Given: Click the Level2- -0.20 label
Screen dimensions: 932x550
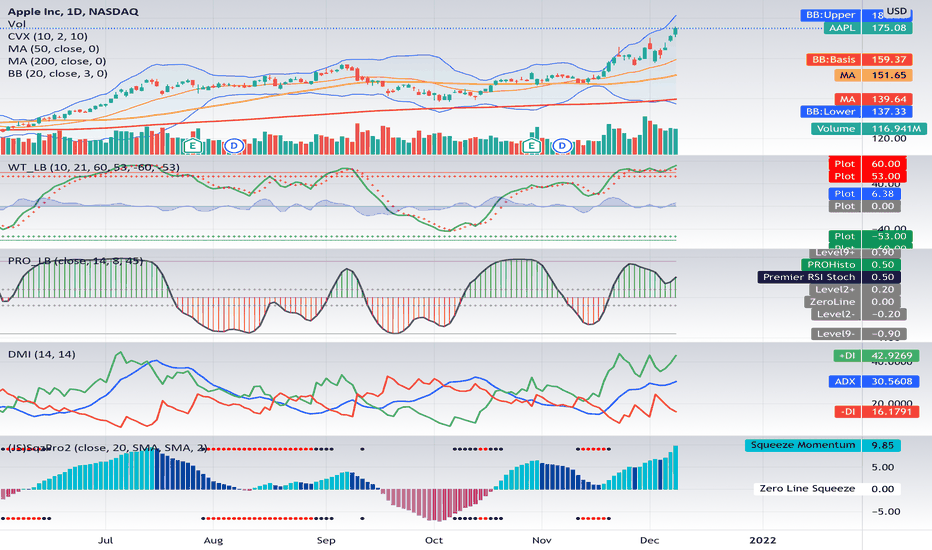Looking at the screenshot, I should coord(858,314).
